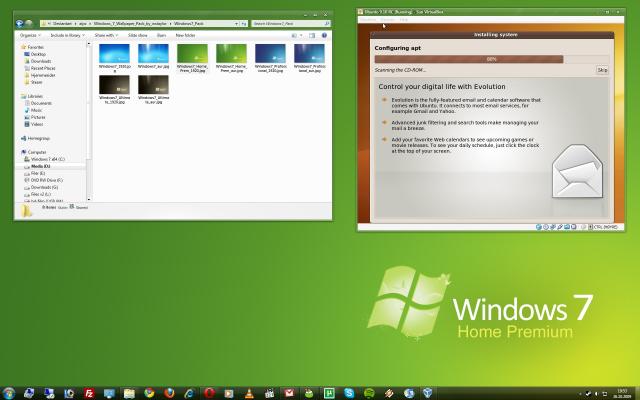The width and height of the screenshot is (640, 400).
Task: Open VLC media player from the taskbar
Action: point(249,393)
